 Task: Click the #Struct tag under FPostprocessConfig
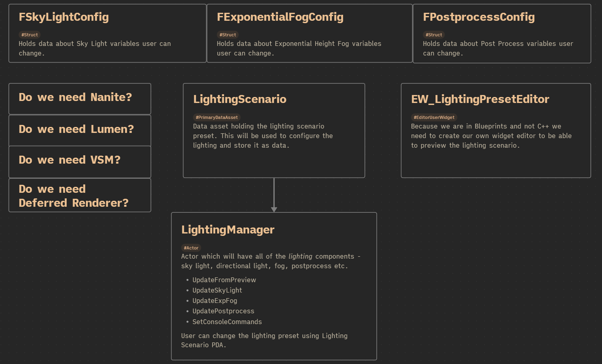coord(434,35)
